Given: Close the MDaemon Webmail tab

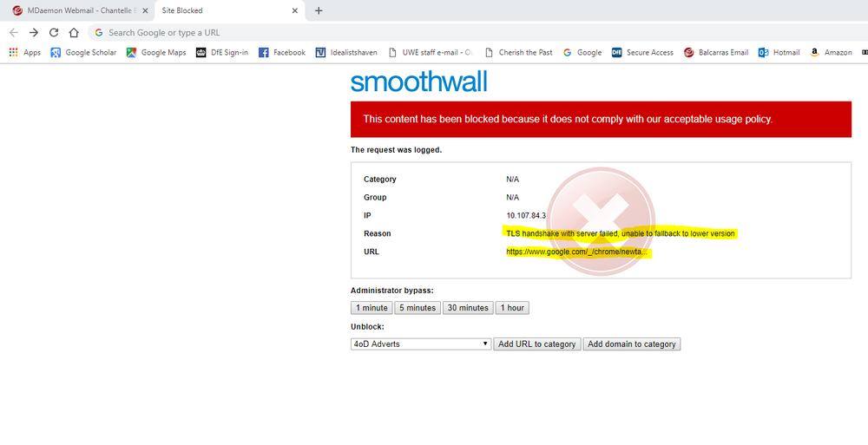Looking at the screenshot, I should point(145,10).
